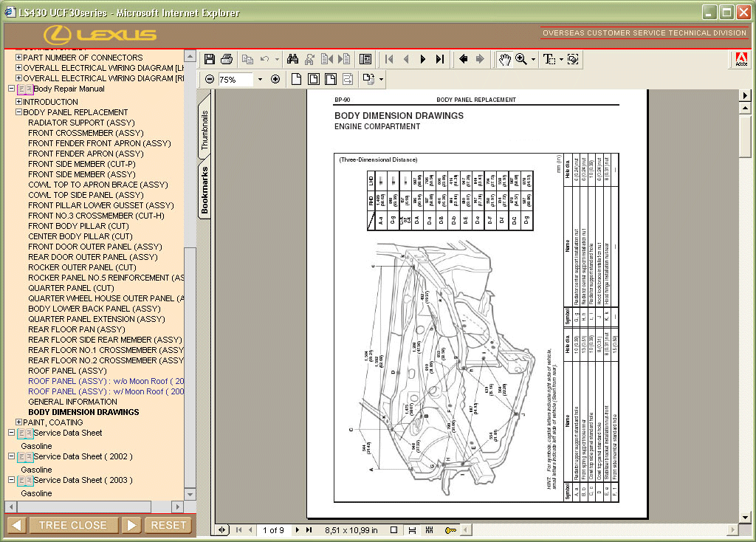Go to first page using top toolbar

click(389, 59)
